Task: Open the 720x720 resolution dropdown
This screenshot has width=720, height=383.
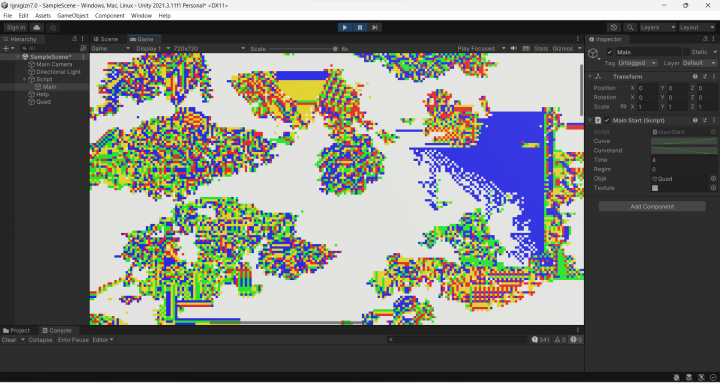Action: (209, 48)
